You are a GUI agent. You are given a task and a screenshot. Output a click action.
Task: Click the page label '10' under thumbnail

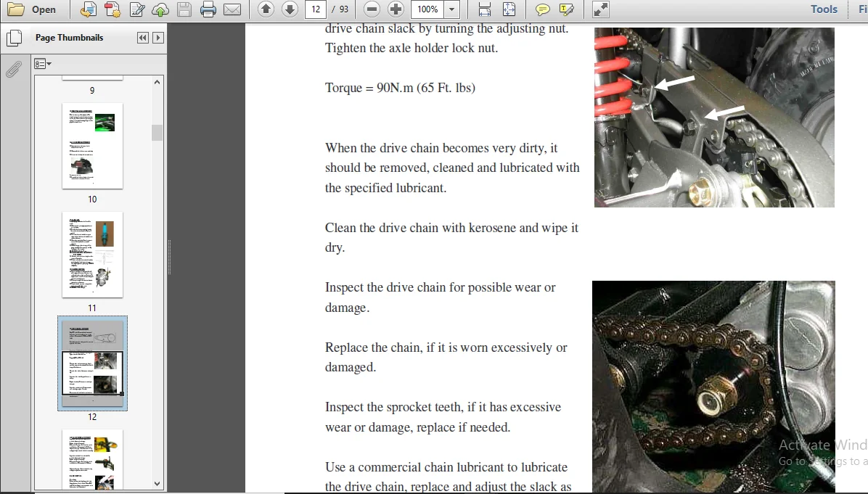point(92,199)
